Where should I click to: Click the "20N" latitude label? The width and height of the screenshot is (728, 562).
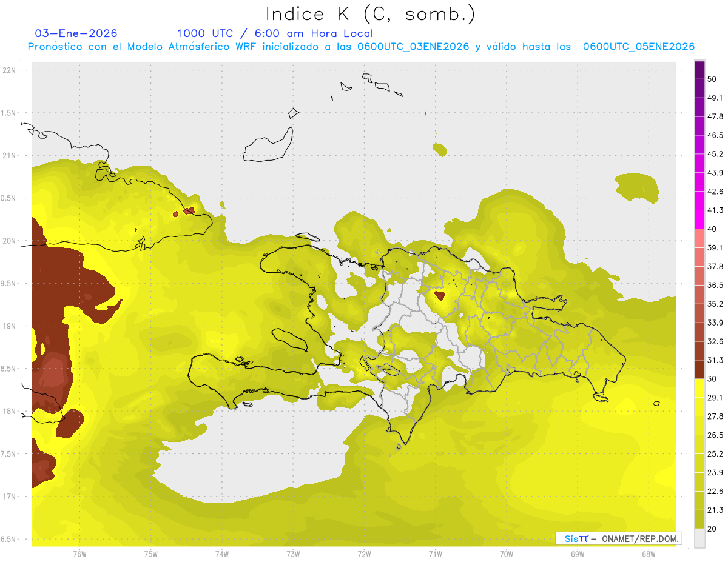[10, 241]
